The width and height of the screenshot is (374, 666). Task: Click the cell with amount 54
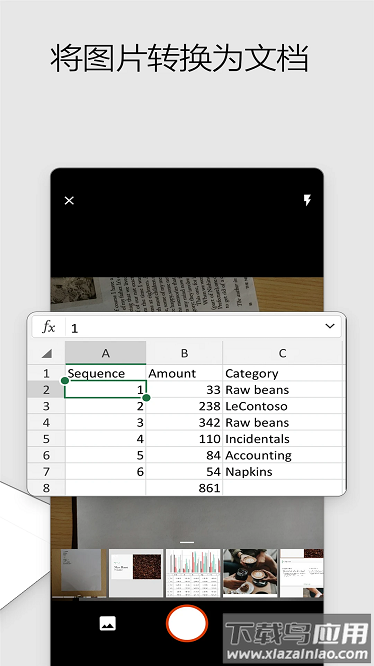[184, 471]
